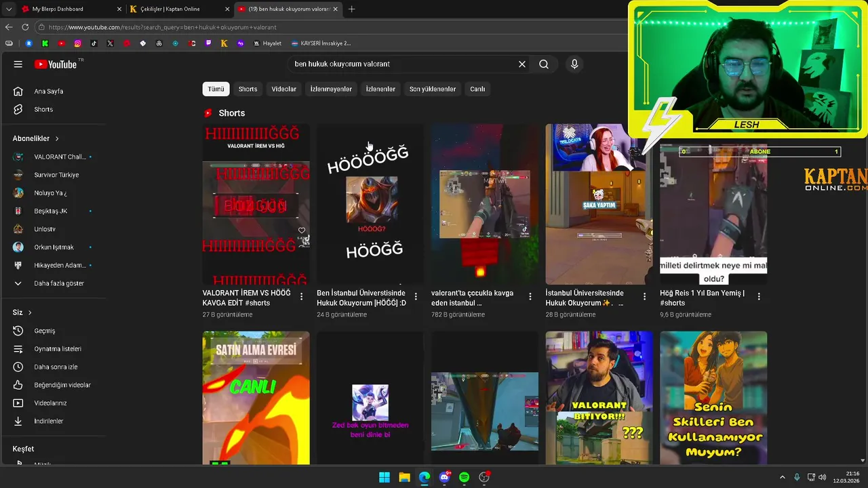
Task: Select the Shorts filter chip
Action: 248,89
